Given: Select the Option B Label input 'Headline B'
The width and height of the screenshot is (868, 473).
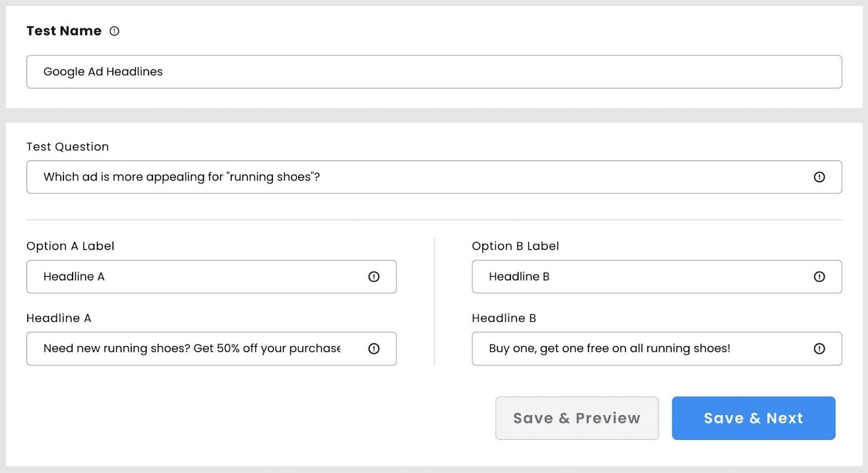Looking at the screenshot, I should [657, 277].
